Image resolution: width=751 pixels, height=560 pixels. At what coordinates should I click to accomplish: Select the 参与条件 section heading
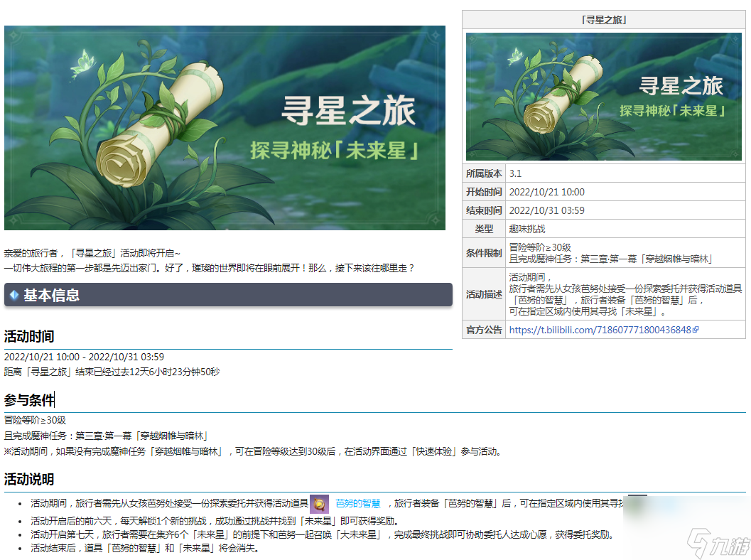tap(29, 399)
